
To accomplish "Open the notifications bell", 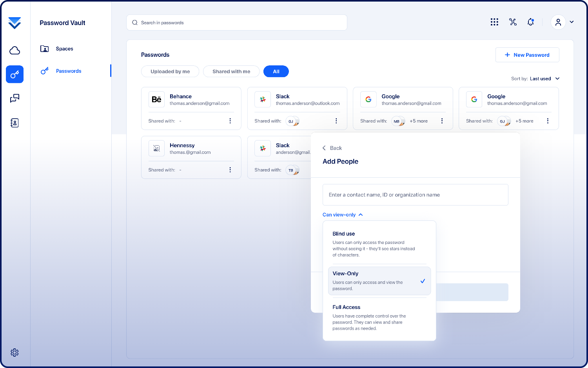I will [x=530, y=22].
